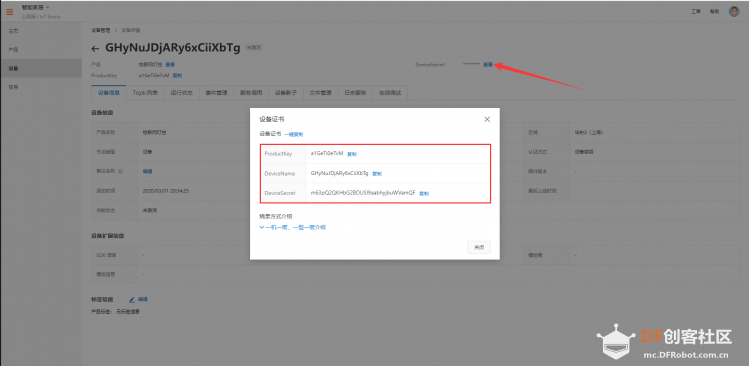Image resolution: width=749 pixels, height=366 pixels.
Task: Select 账号 in the left sidebar
Action: [x=41, y=87]
